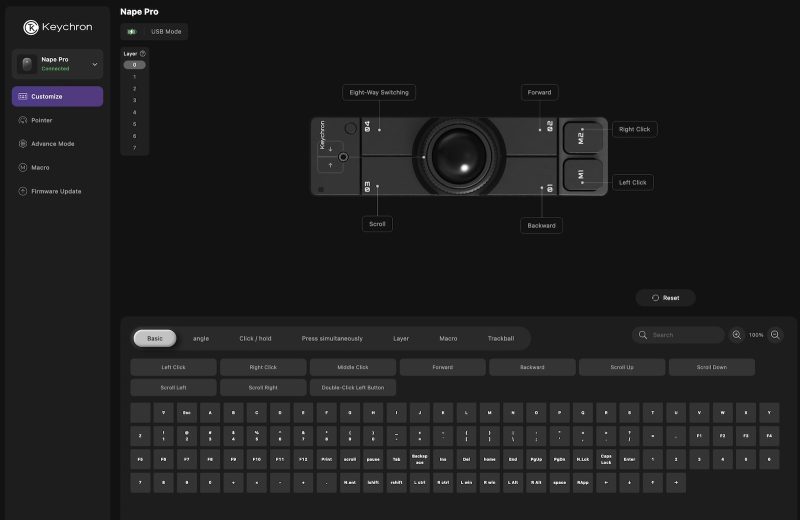Select layer 7
The height and width of the screenshot is (520, 800).
tap(135, 148)
